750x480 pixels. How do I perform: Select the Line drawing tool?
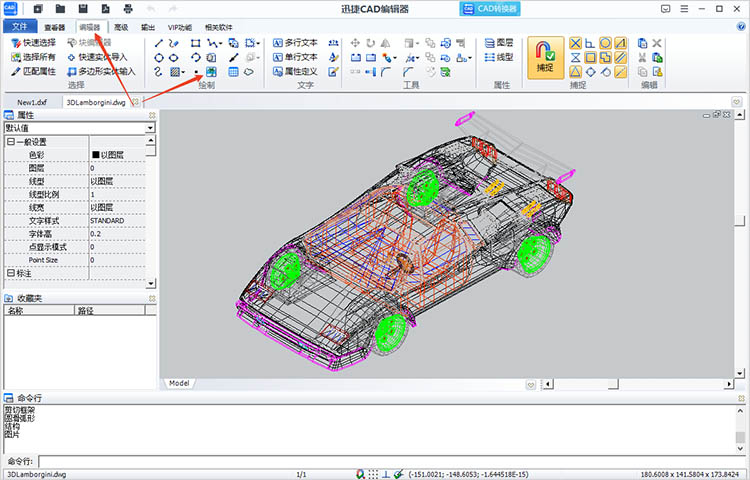[159, 44]
